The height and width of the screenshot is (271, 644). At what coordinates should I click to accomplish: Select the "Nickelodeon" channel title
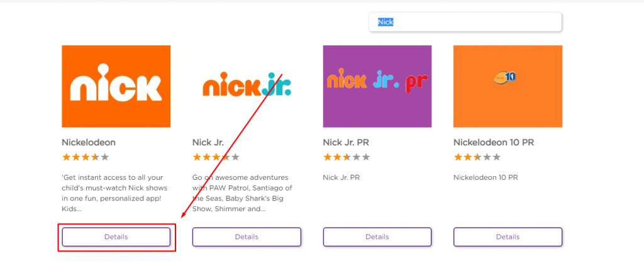tap(89, 143)
